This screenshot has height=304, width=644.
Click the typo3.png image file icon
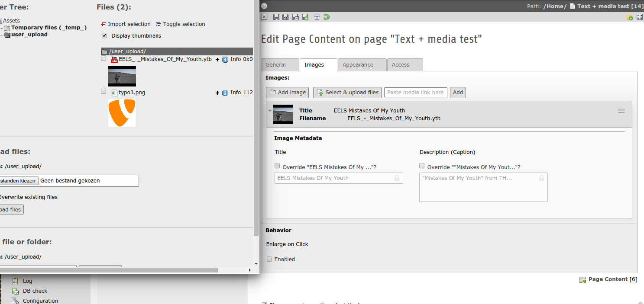click(x=114, y=93)
